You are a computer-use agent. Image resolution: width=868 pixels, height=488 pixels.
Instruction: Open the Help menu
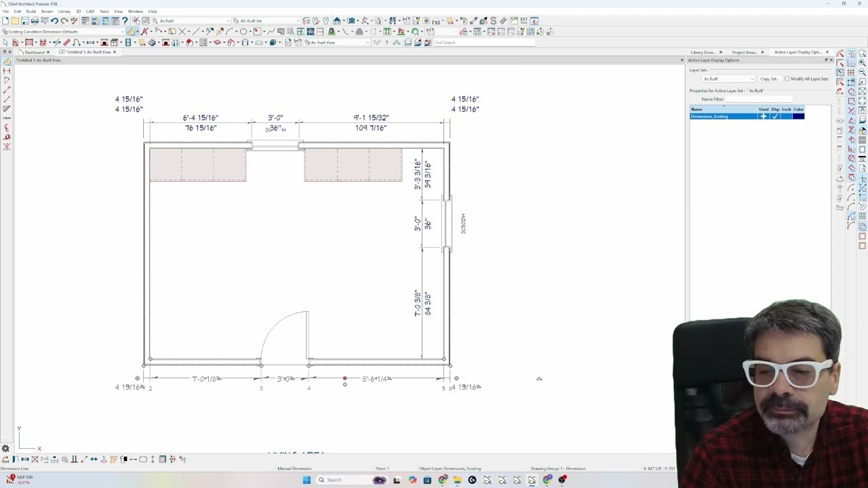(x=153, y=12)
